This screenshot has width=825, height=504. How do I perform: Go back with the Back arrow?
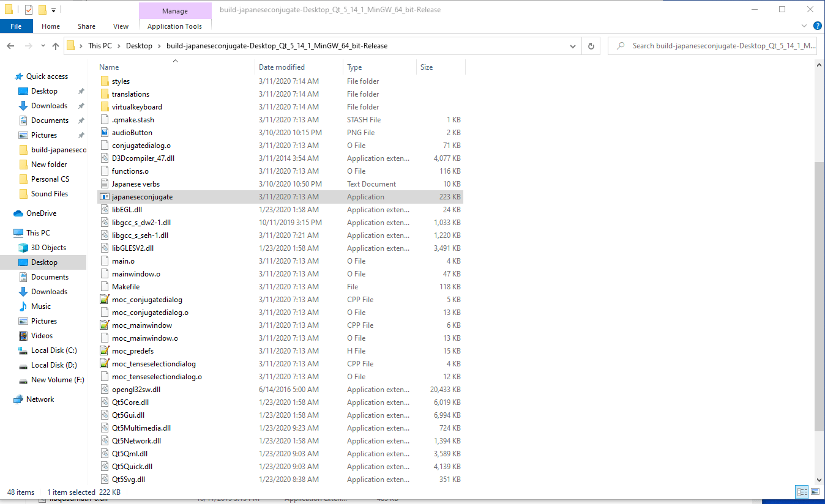pos(10,46)
